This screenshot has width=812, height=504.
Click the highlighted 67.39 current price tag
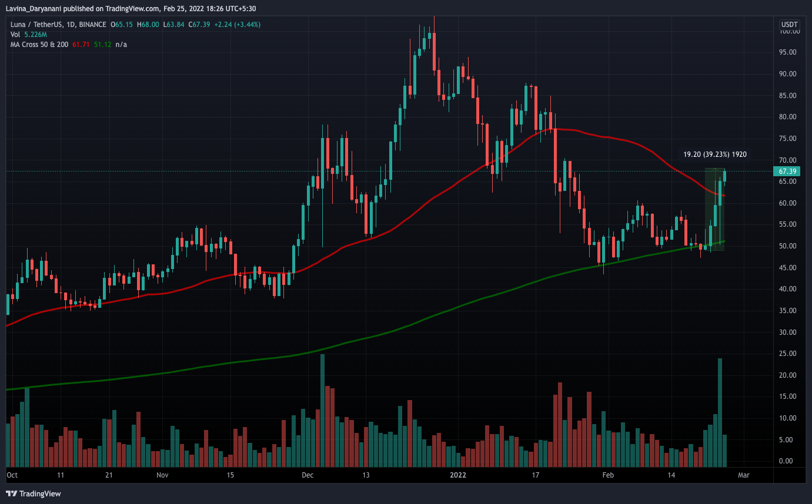click(x=787, y=171)
